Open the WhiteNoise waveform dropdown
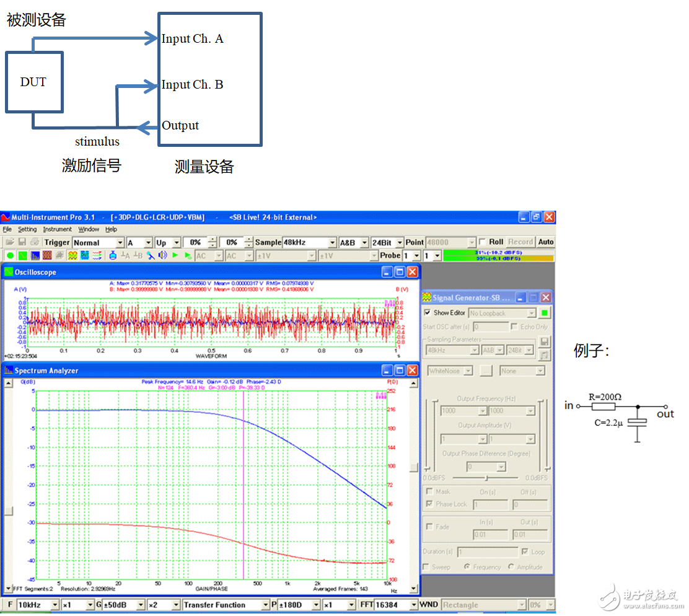The height and width of the screenshot is (616, 689). tap(450, 371)
